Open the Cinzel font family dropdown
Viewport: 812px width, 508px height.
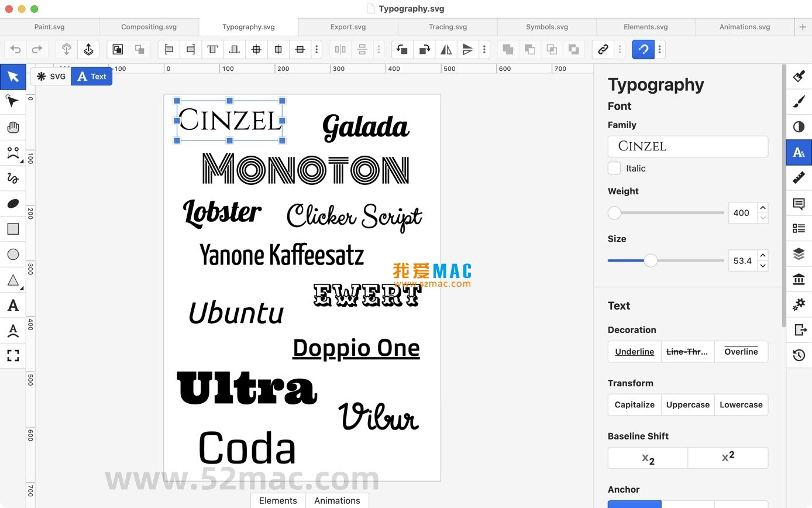point(687,146)
